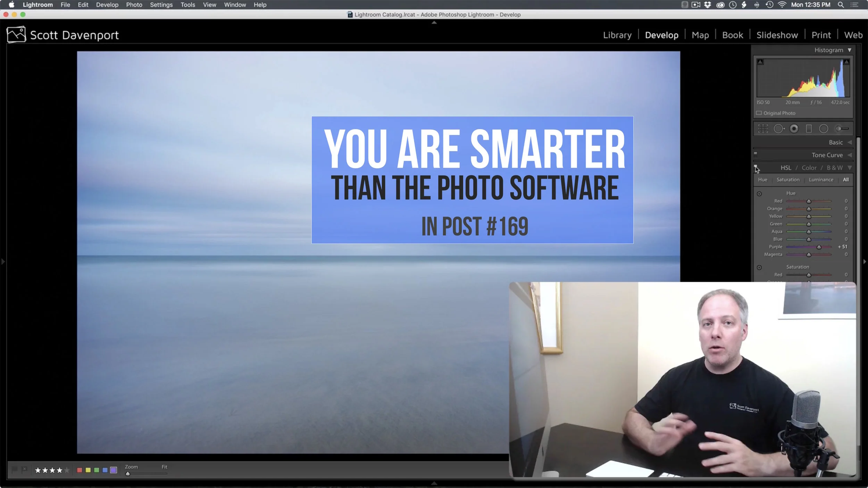This screenshot has width=868, height=488.
Task: Apply the green color label swatch
Action: point(97,470)
